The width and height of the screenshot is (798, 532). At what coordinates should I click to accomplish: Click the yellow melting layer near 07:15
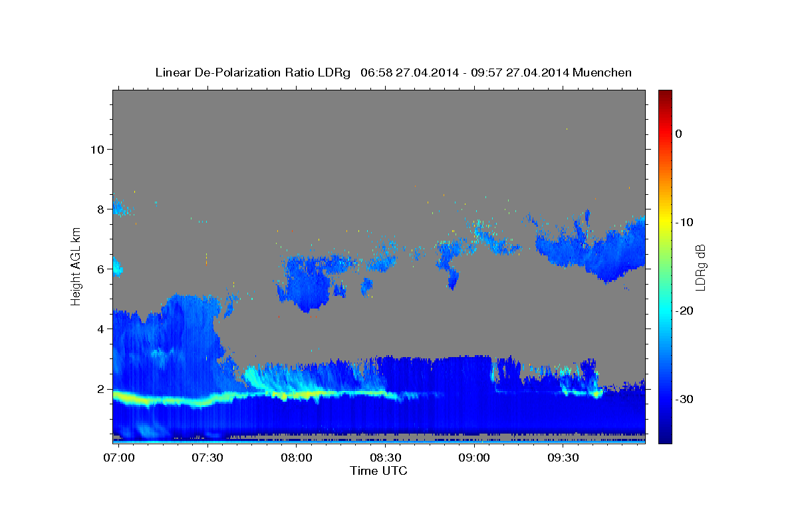[163, 401]
